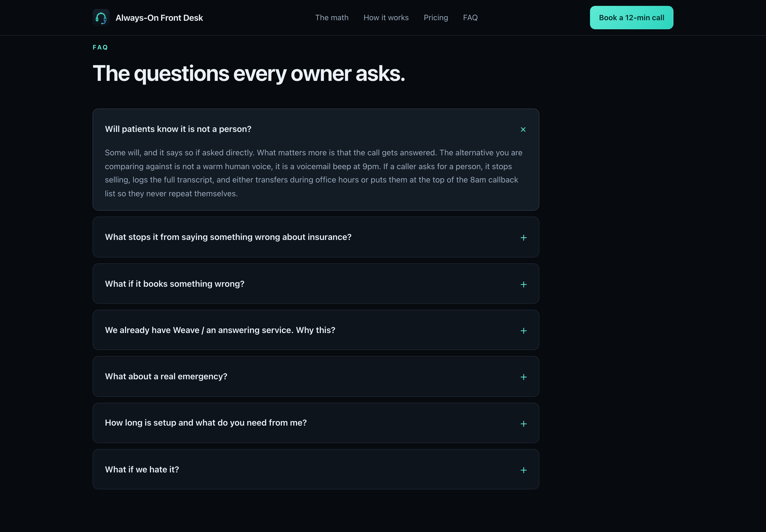Click plus icon on the Weave question
The height and width of the screenshot is (532, 766).
(x=523, y=331)
